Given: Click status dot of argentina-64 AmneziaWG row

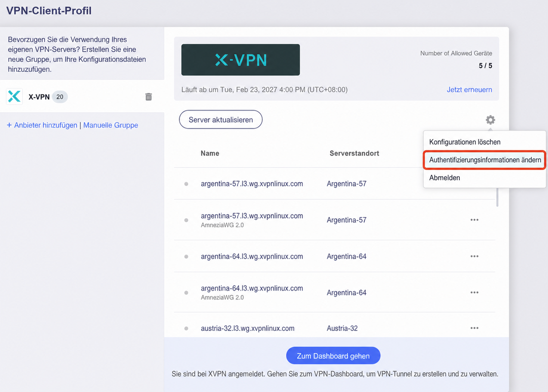Looking at the screenshot, I should (186, 293).
